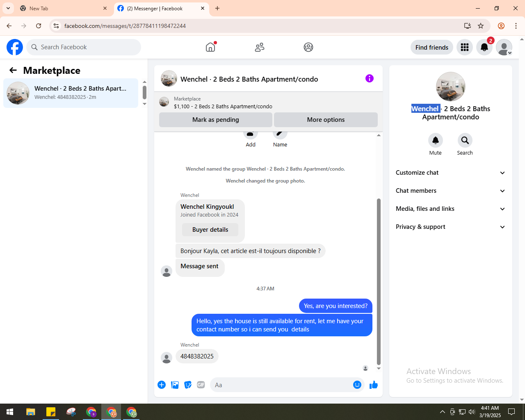Mark the listing as pending

[216, 120]
